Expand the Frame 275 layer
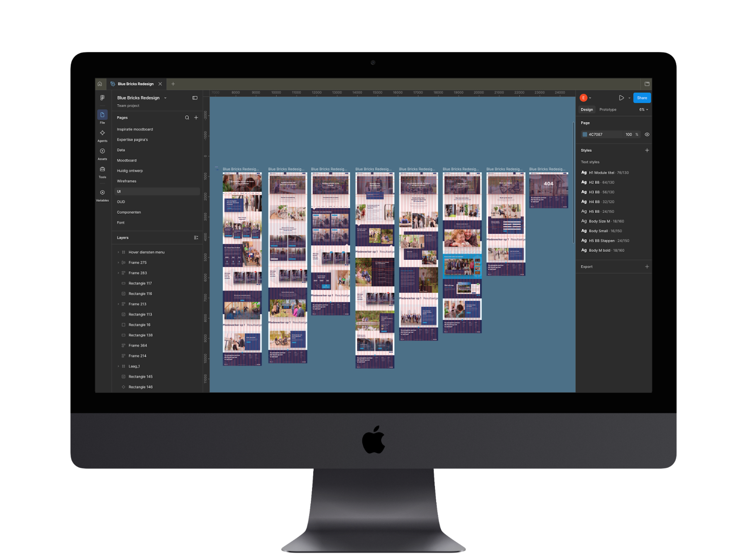 [118, 263]
